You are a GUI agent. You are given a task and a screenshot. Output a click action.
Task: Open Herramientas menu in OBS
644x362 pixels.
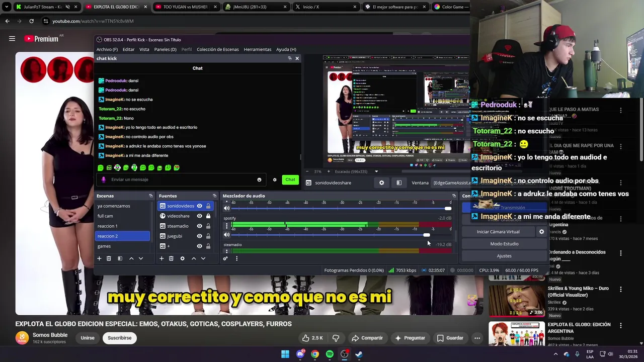click(257, 49)
